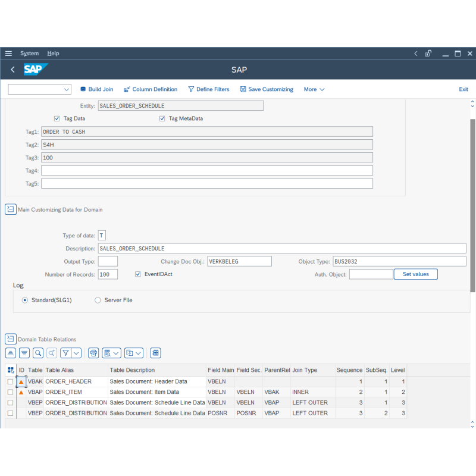Click the Views icon in table toolbar
The image size is (476, 476).
coord(108,353)
